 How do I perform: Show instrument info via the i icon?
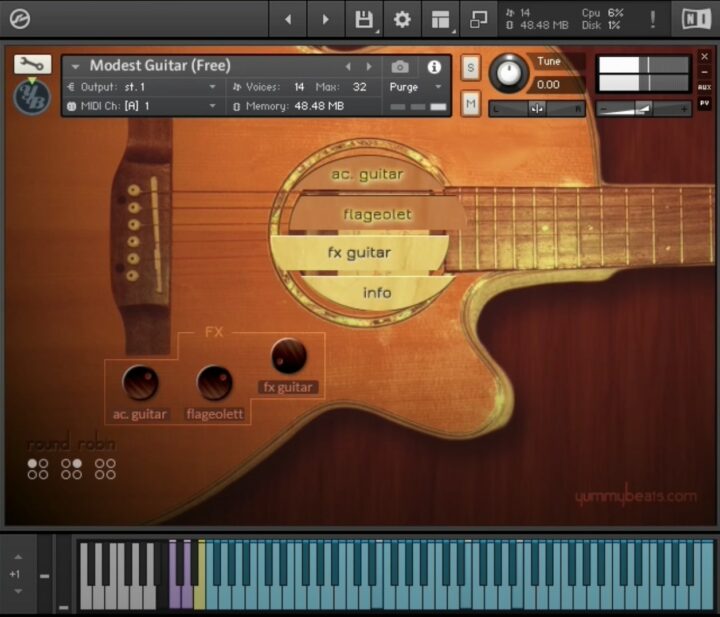point(434,67)
